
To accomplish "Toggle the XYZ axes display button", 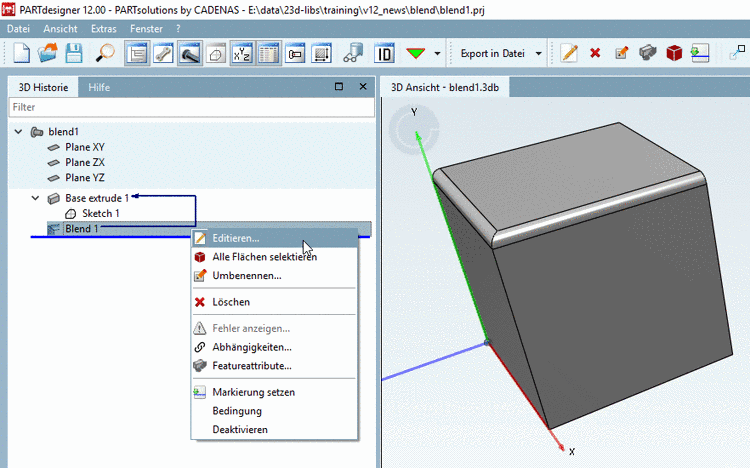I will pyautogui.click(x=242, y=53).
